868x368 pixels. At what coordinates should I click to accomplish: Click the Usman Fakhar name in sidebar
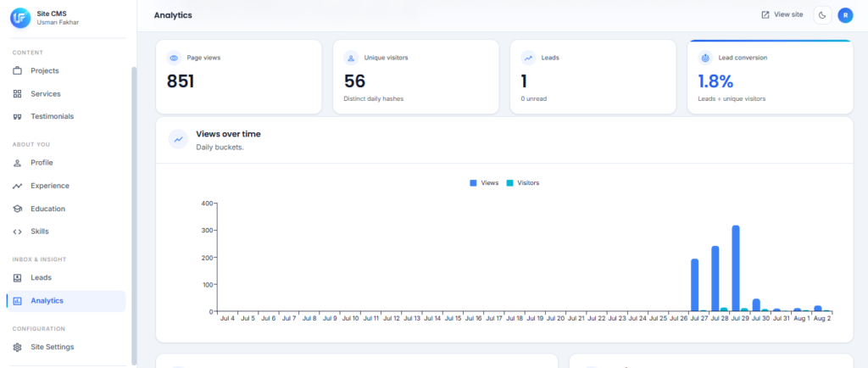[x=56, y=23]
